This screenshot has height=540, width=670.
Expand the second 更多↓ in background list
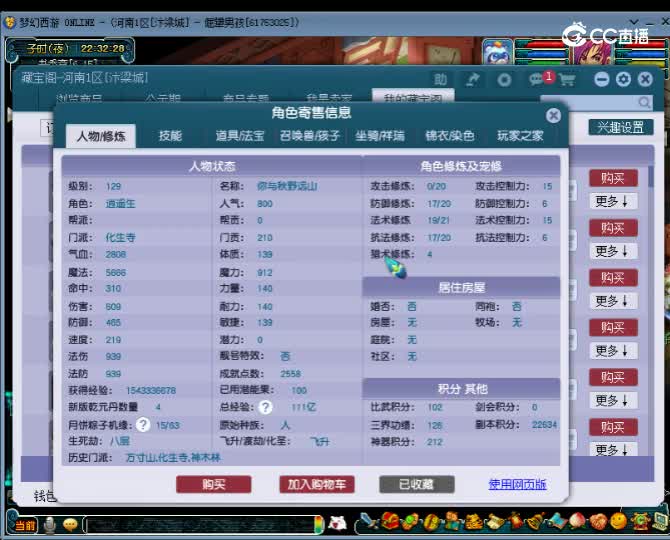coord(612,251)
